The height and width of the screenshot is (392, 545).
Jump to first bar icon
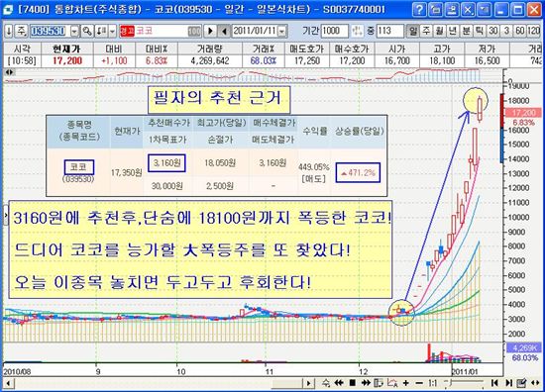pyautogui.click(x=494, y=383)
